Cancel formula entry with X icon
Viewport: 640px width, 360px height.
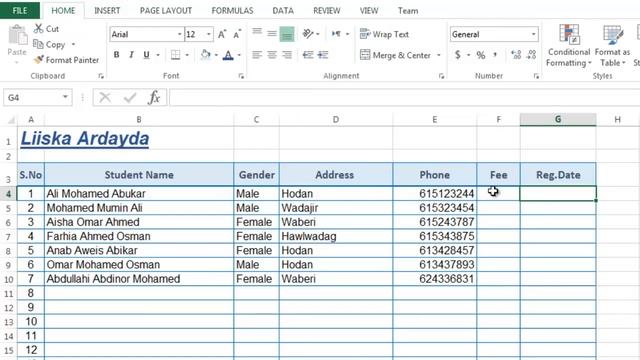point(105,98)
